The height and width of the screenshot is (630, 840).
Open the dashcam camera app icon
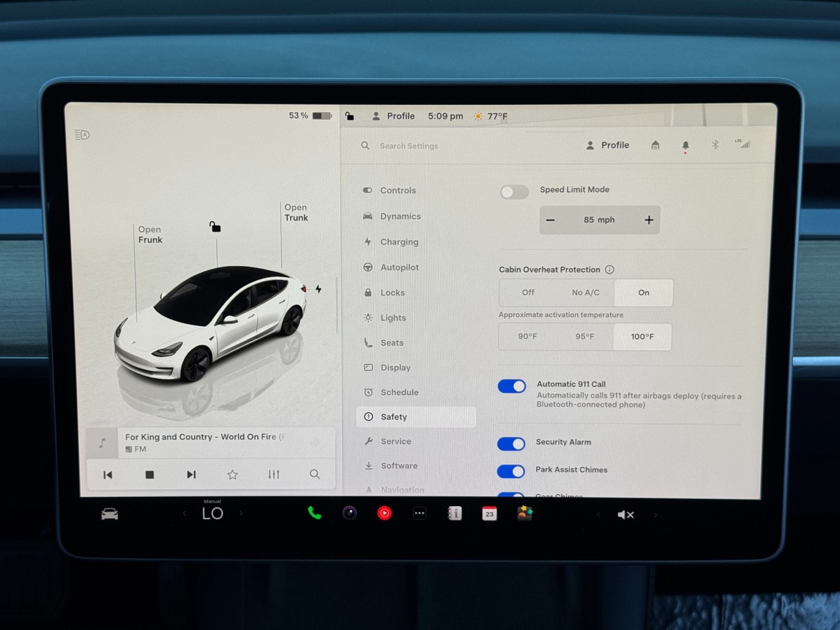point(350,513)
